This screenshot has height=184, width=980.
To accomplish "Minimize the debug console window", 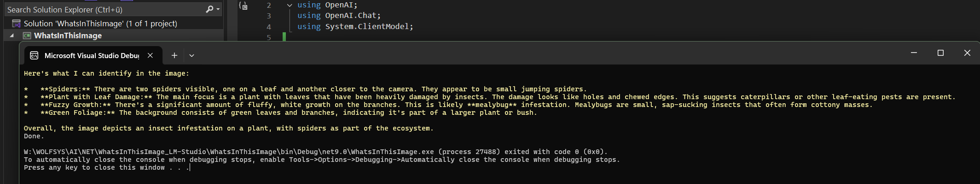I will pos(914,53).
